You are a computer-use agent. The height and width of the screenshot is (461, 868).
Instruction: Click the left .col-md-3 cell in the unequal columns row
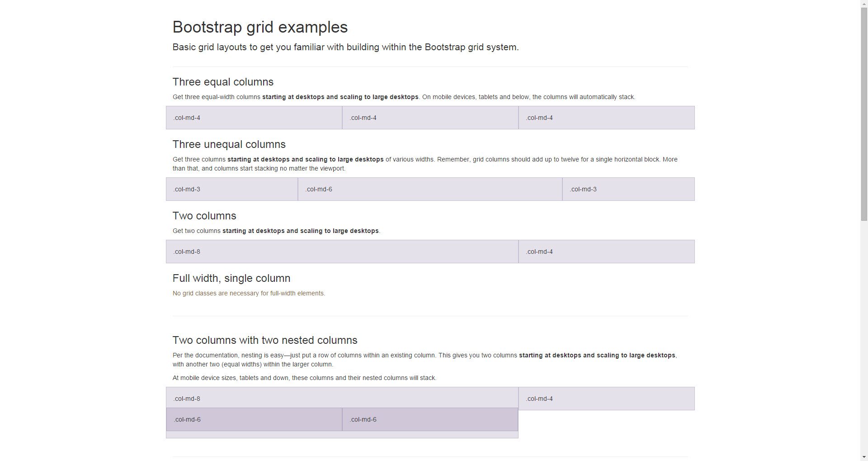[232, 189]
